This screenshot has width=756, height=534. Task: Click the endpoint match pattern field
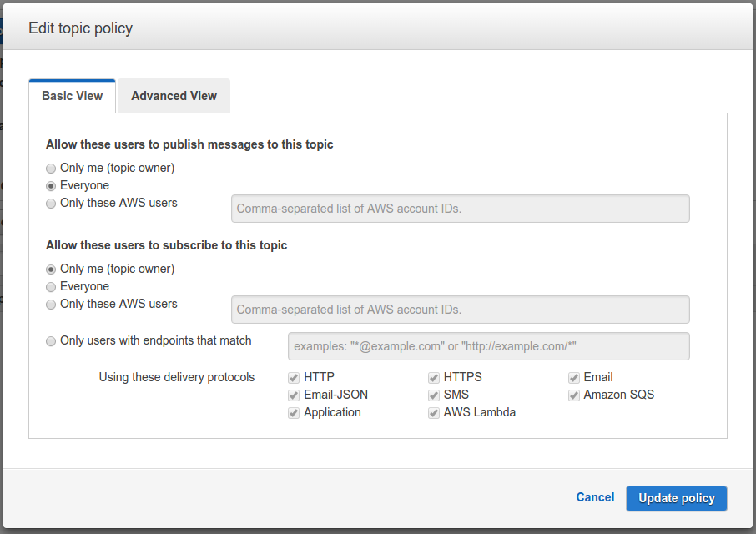click(488, 346)
